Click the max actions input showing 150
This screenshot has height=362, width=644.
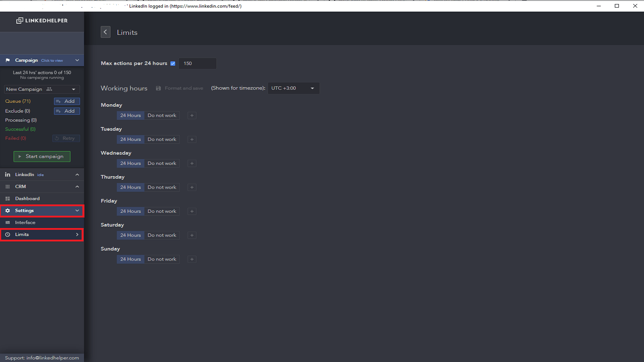click(x=198, y=63)
